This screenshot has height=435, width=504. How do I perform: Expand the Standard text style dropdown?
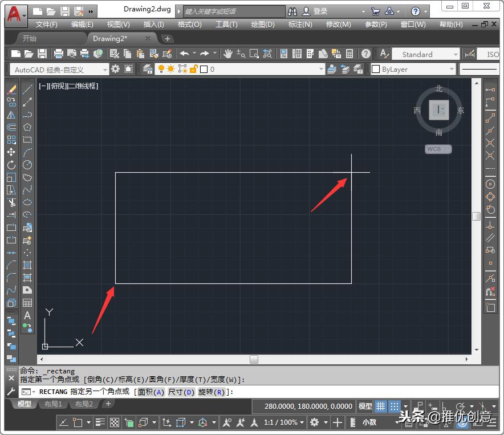point(454,54)
